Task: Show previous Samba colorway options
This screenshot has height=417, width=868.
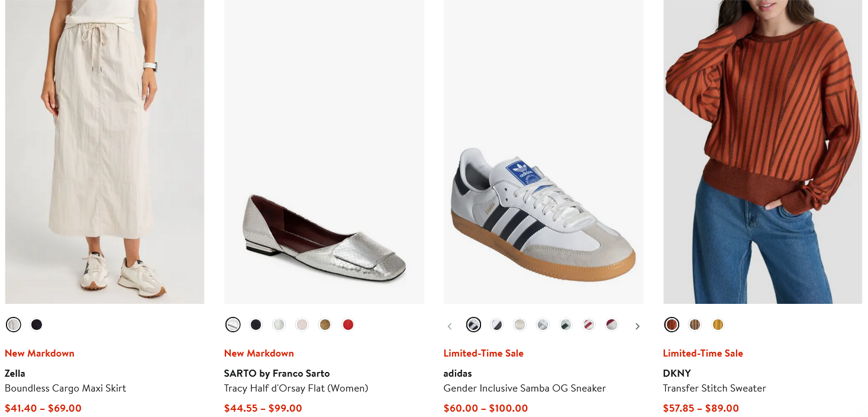Action: (449, 325)
